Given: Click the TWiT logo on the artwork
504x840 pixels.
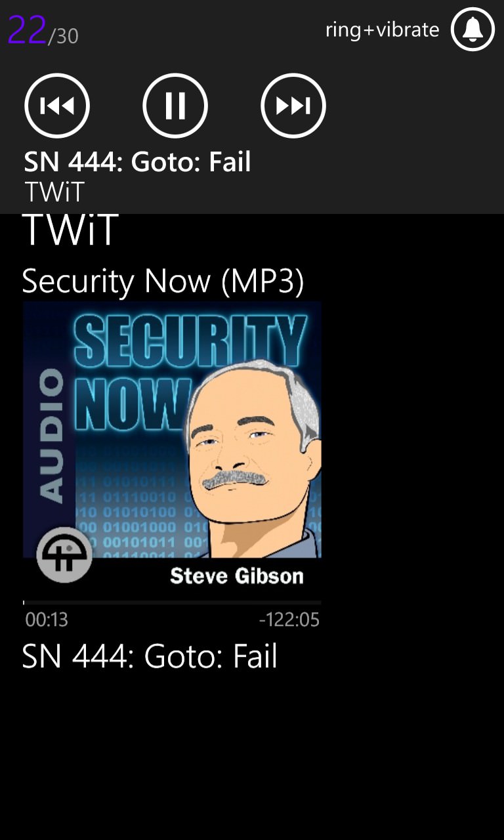Looking at the screenshot, I should (64, 555).
